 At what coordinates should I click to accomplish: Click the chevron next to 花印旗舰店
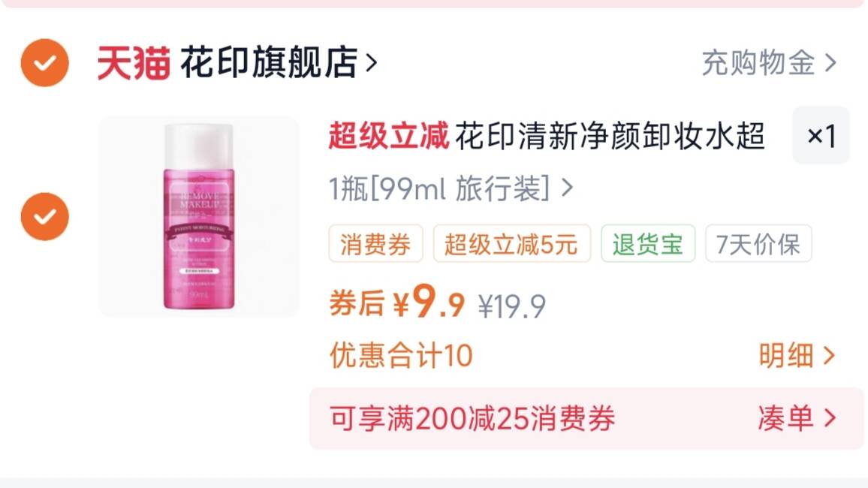pyautogui.click(x=372, y=63)
